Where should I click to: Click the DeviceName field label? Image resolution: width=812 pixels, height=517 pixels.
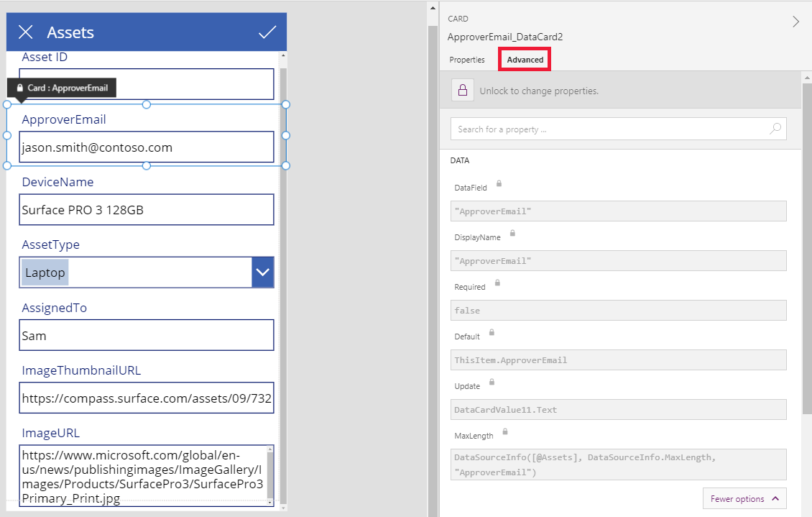coord(57,182)
